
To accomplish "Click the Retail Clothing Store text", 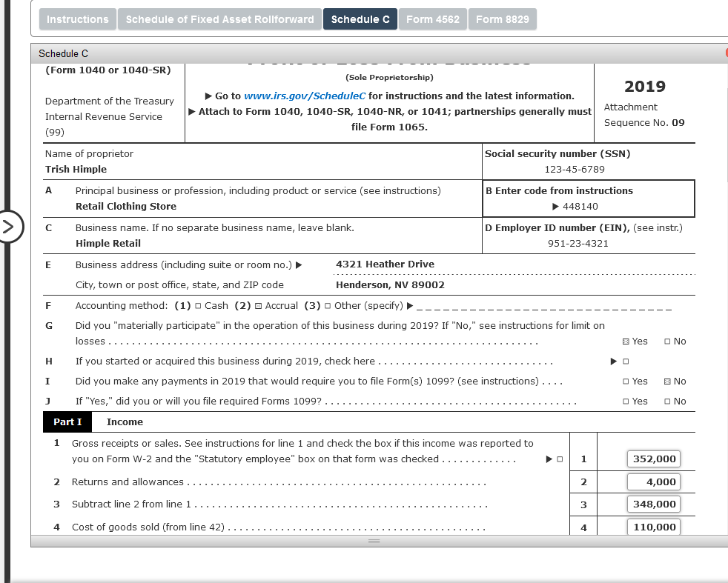I will 126,207.
